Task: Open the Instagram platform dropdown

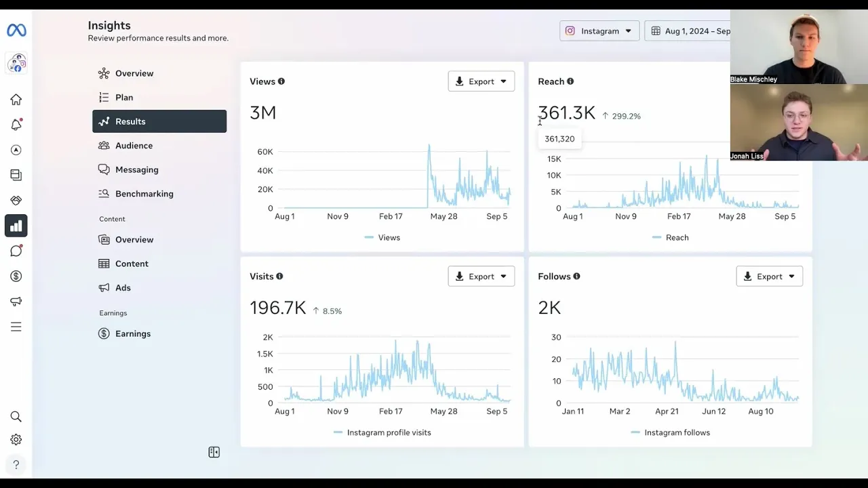Action: tap(599, 30)
